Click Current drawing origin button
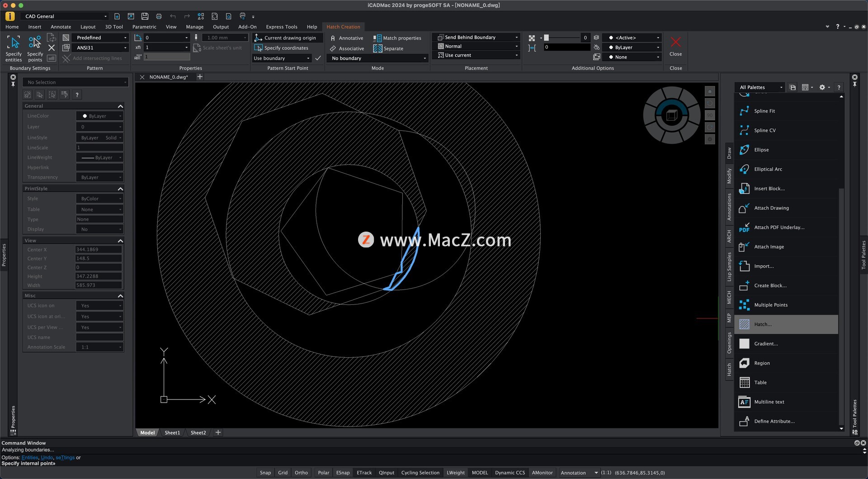The height and width of the screenshot is (479, 868). (x=288, y=38)
